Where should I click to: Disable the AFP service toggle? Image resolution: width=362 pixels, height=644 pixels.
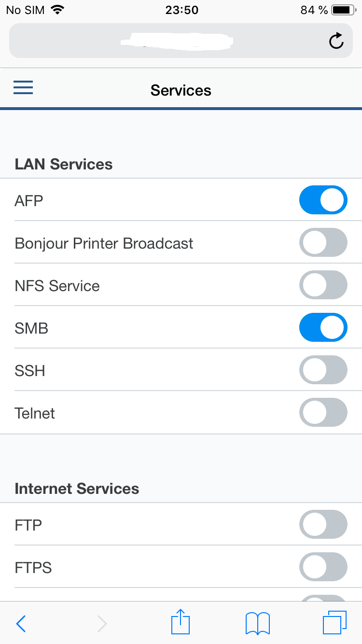point(323,200)
